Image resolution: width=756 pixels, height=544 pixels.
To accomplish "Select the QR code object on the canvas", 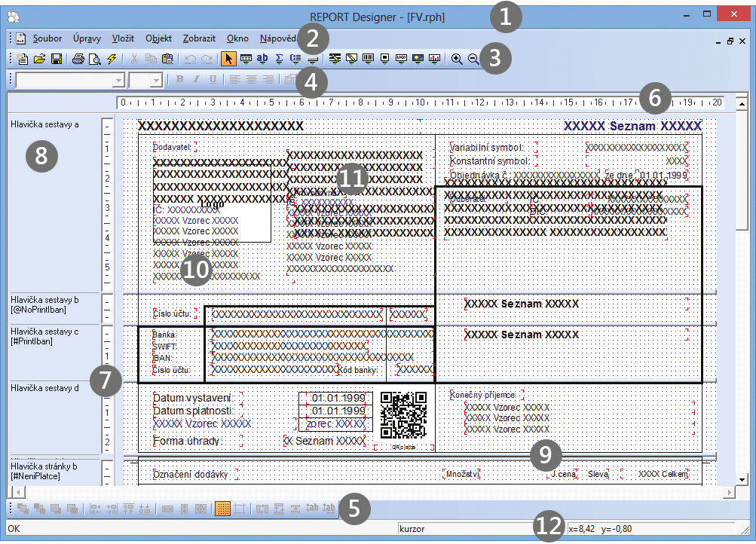I will tap(403, 415).
